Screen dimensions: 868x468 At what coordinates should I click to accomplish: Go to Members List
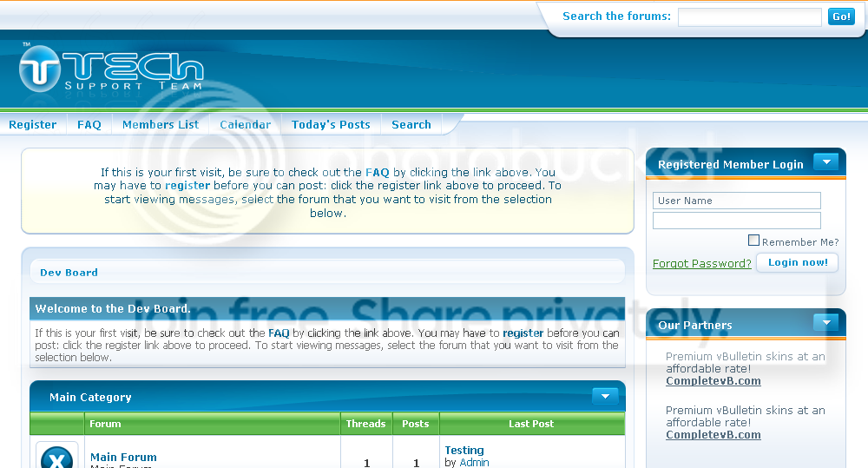tap(161, 125)
